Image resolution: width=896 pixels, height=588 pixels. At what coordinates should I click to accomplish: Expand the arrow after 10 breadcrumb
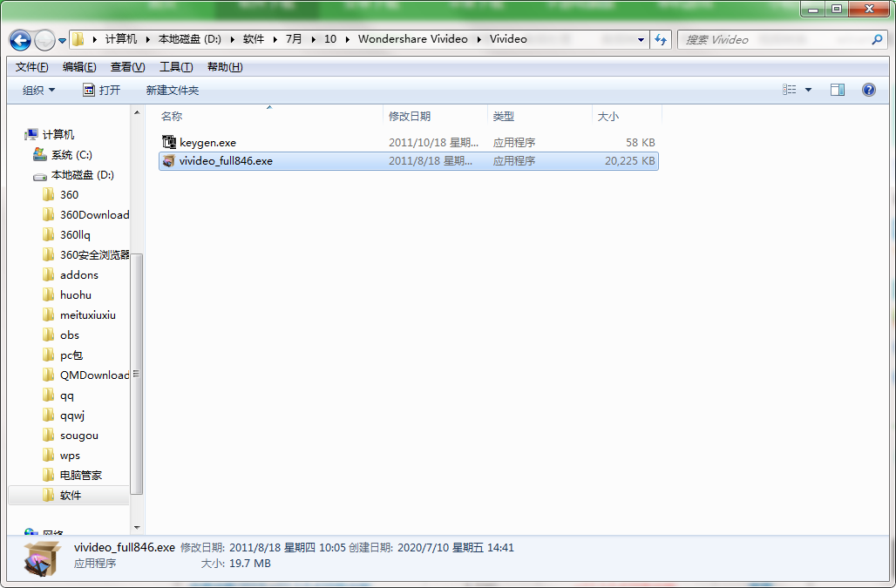(x=347, y=39)
